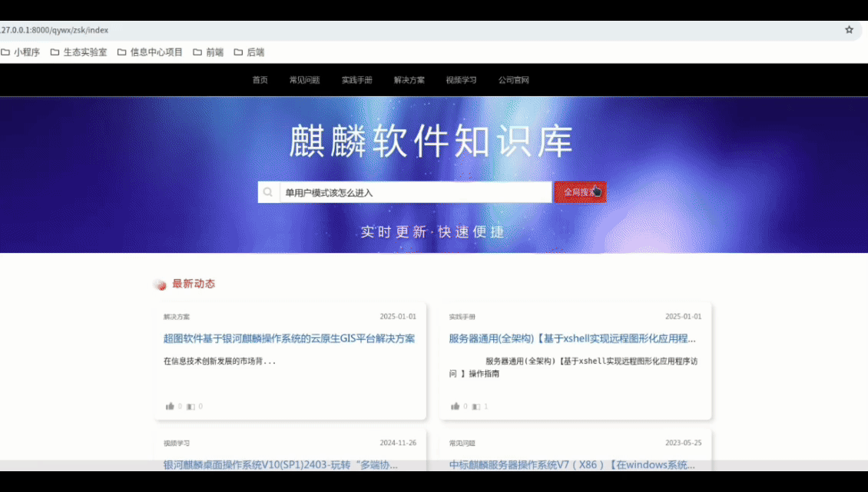The height and width of the screenshot is (492, 868).
Task: Open 解决方案 in the navigation bar
Action: (409, 81)
